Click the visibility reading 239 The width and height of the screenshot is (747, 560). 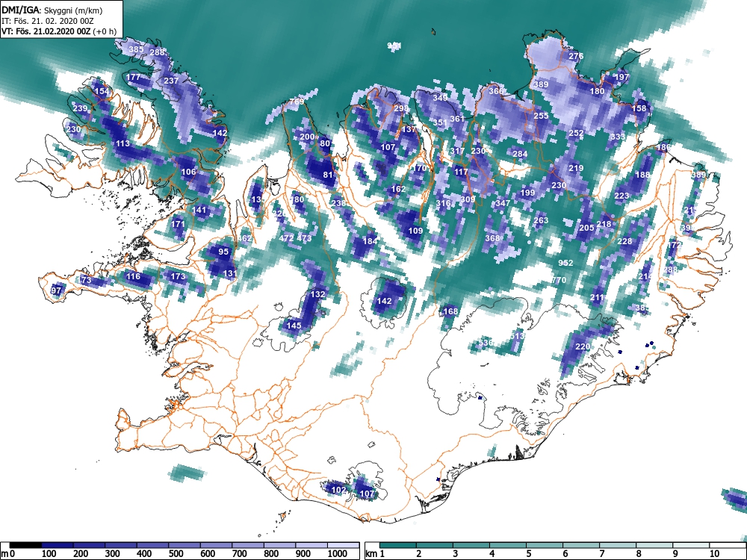80,108
